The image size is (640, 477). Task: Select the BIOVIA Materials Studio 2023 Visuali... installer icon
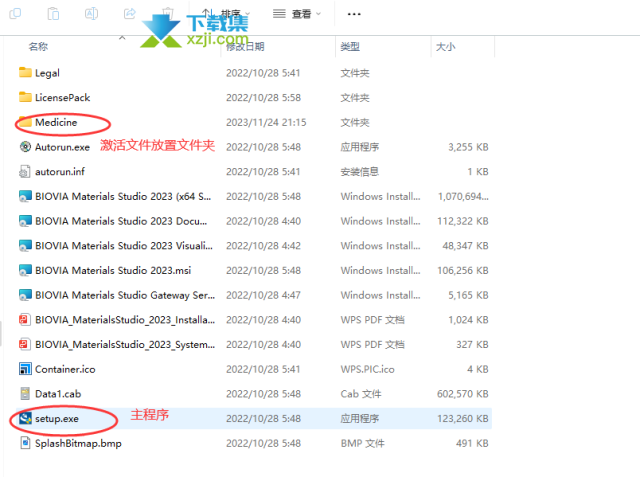25,246
